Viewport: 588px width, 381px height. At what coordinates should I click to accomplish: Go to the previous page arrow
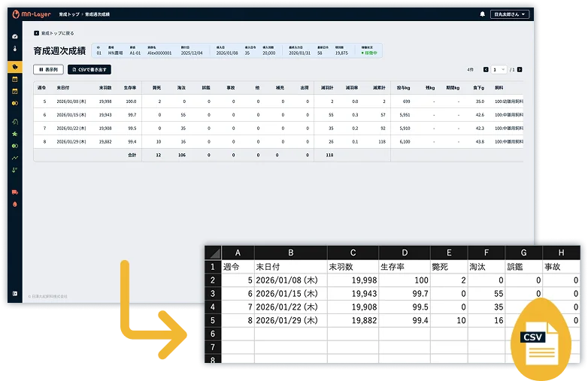[486, 69]
